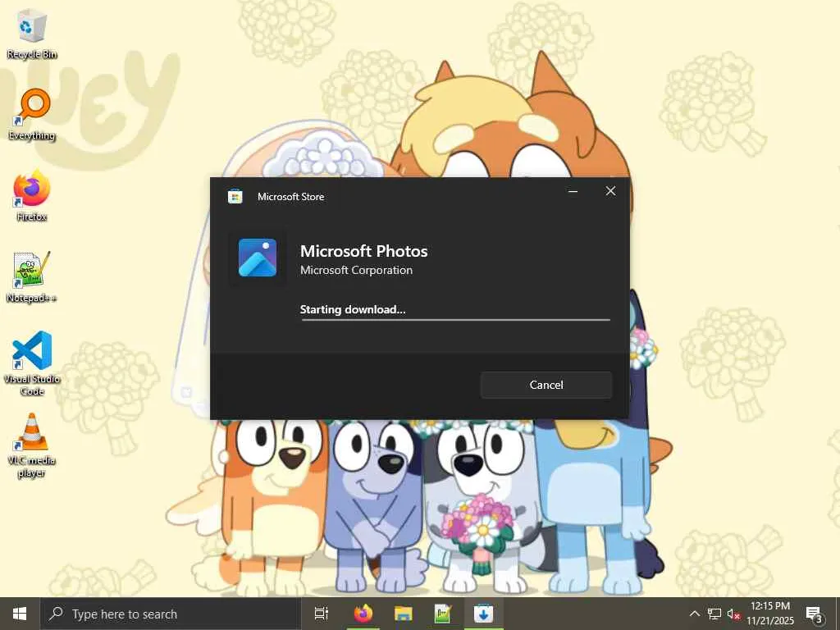Screen dimensions: 840x630
Task: Select the Recycle Bin desktop icon
Action: [32, 35]
